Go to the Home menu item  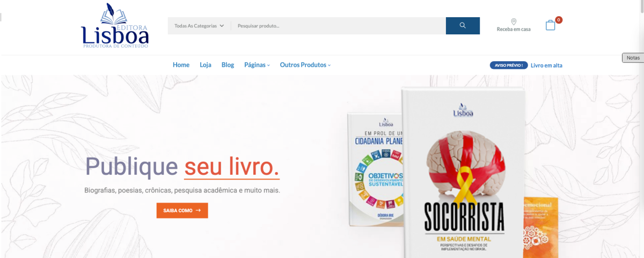pos(181,65)
